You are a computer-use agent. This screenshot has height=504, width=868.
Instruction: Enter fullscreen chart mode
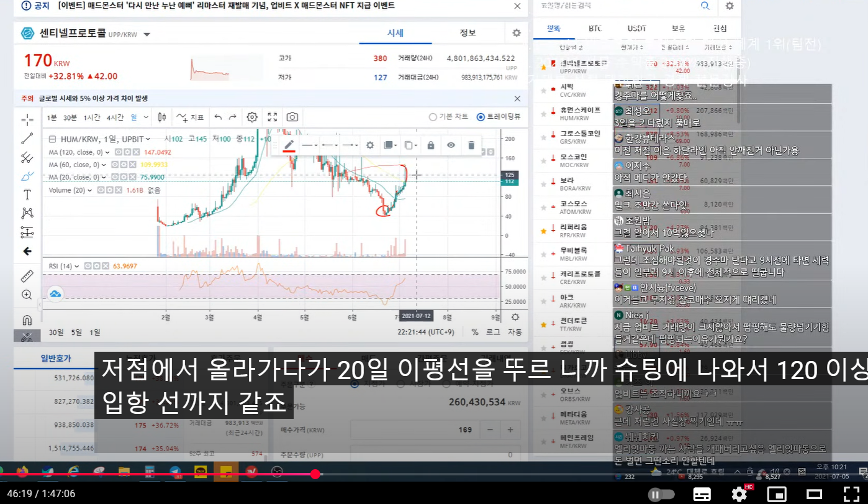[x=272, y=117]
